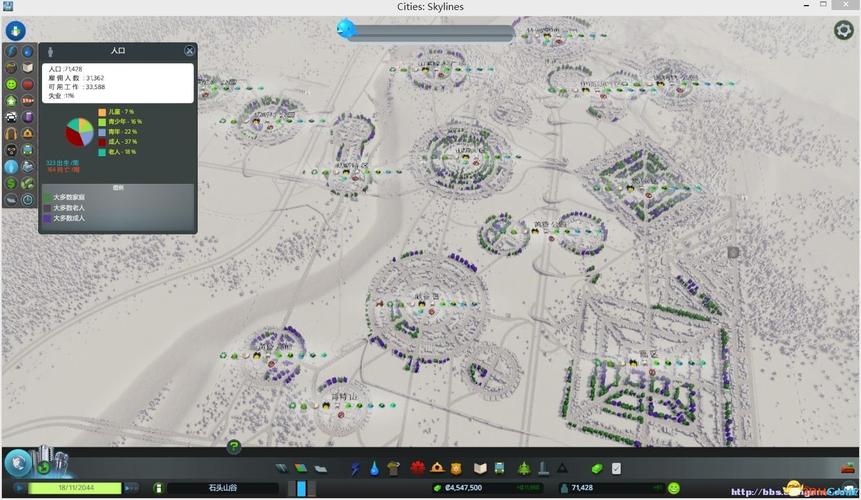Viewport: 861px width, 500px height.
Task: Click the green citizen happiness smiley in the bottom bar
Action: 674,488
